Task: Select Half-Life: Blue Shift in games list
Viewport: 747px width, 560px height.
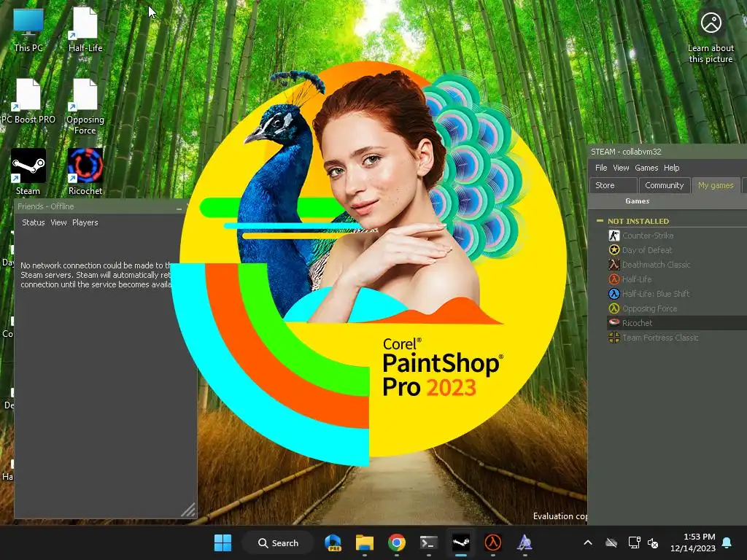Action: point(656,294)
